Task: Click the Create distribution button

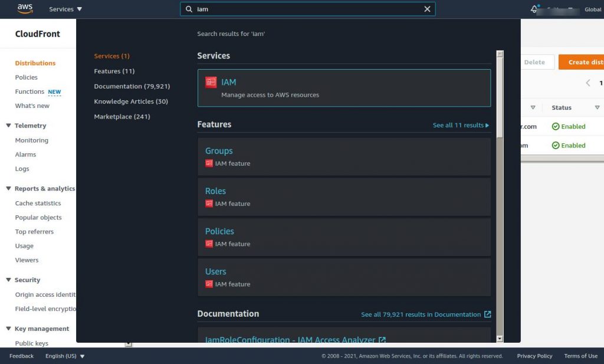Action: point(581,62)
